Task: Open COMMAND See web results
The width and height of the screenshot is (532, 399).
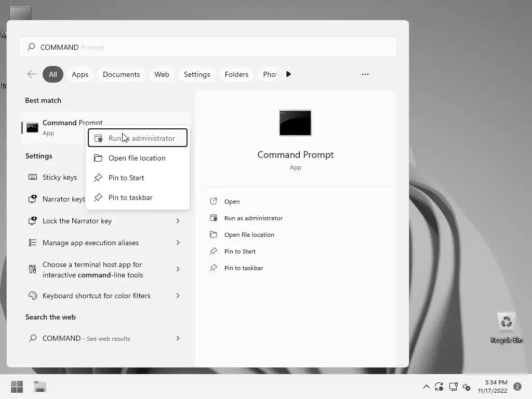Action: tap(105, 338)
